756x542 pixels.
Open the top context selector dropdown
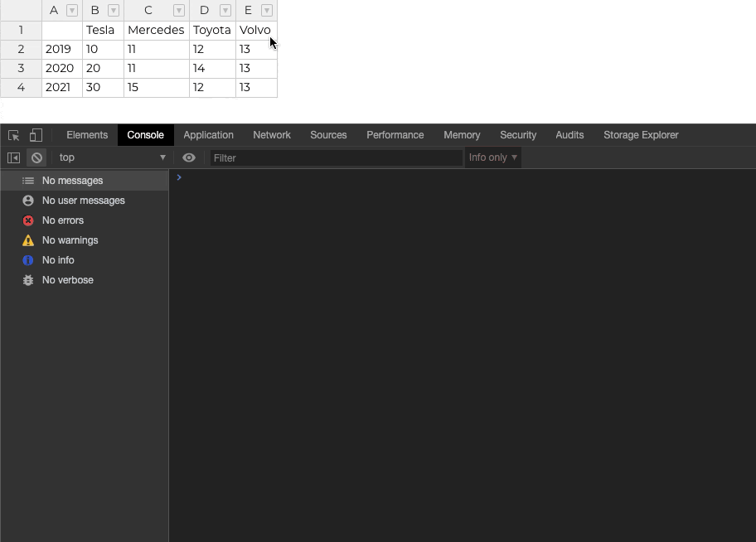[112, 157]
